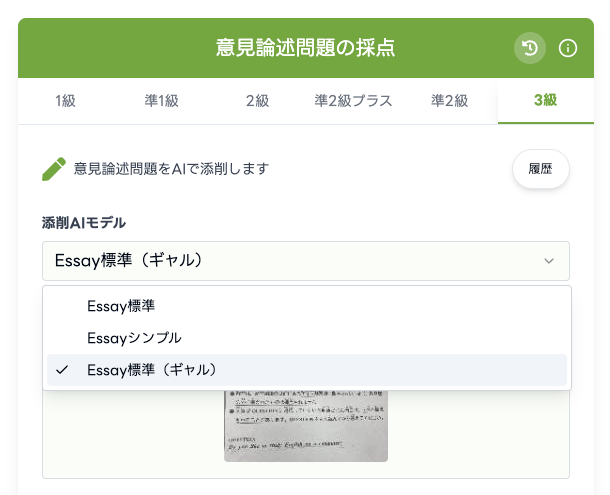The width and height of the screenshot is (610, 495).
Task: Click the 意見論述問題の採点 header title
Action: click(x=305, y=47)
